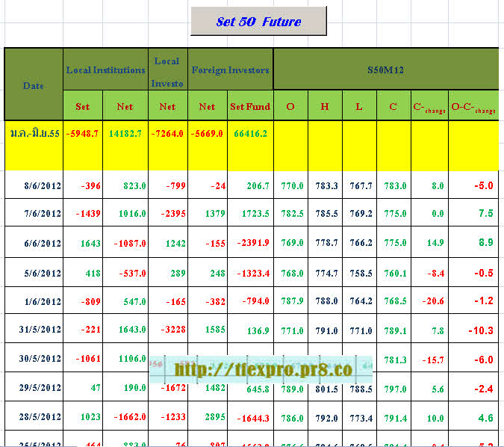Click the O-C change column header
This screenshot has height=447, width=504.
pyautogui.click(x=473, y=106)
